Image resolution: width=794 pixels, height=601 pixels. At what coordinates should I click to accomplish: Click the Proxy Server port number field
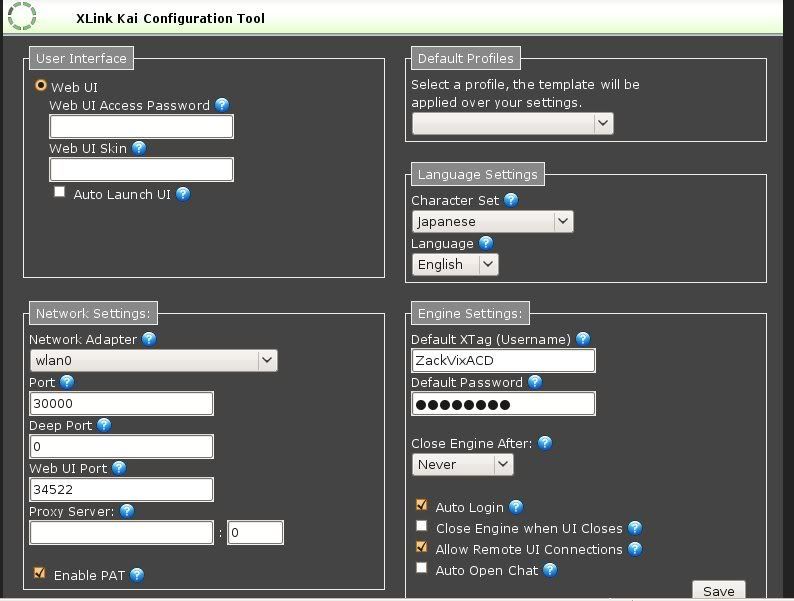pyautogui.click(x=255, y=533)
